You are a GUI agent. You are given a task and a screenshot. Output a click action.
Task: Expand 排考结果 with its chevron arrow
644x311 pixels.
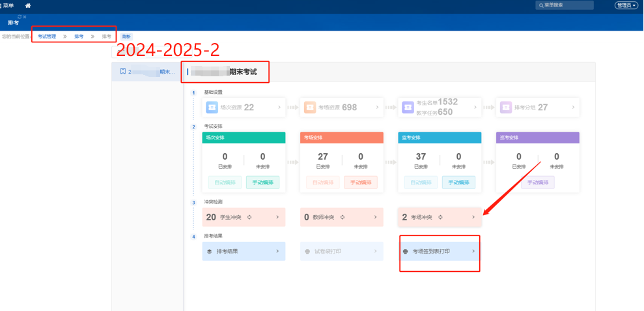click(277, 251)
